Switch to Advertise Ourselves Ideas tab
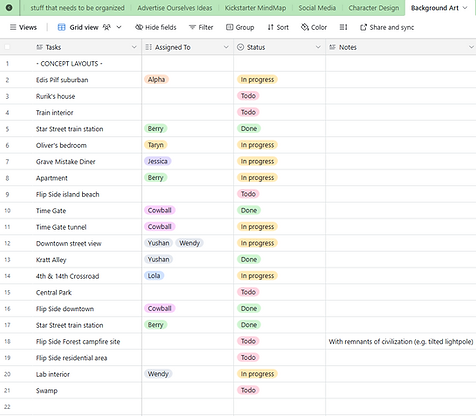This screenshot has width=476, height=416. pyautogui.click(x=175, y=8)
